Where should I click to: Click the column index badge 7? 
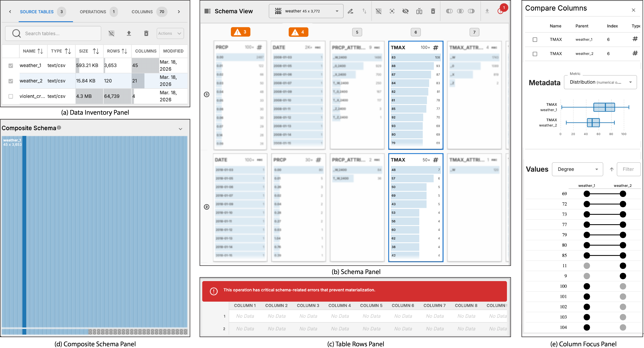click(x=474, y=32)
